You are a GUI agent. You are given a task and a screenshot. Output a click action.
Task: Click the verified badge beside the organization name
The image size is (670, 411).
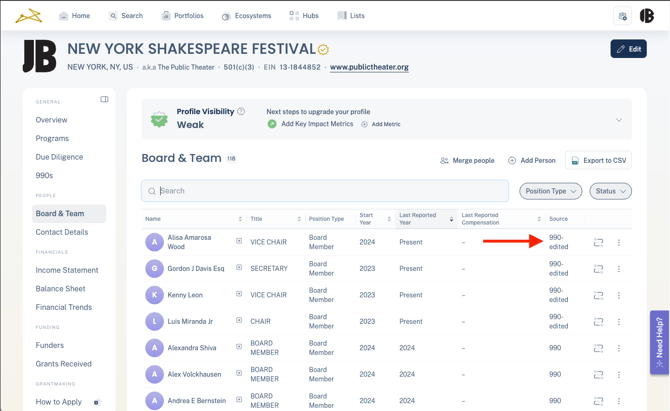[323, 50]
